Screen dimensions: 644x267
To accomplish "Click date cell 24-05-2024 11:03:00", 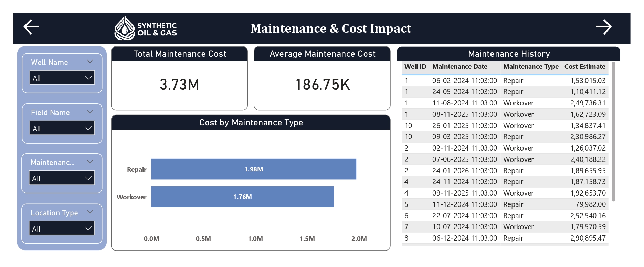I will pyautogui.click(x=465, y=92).
